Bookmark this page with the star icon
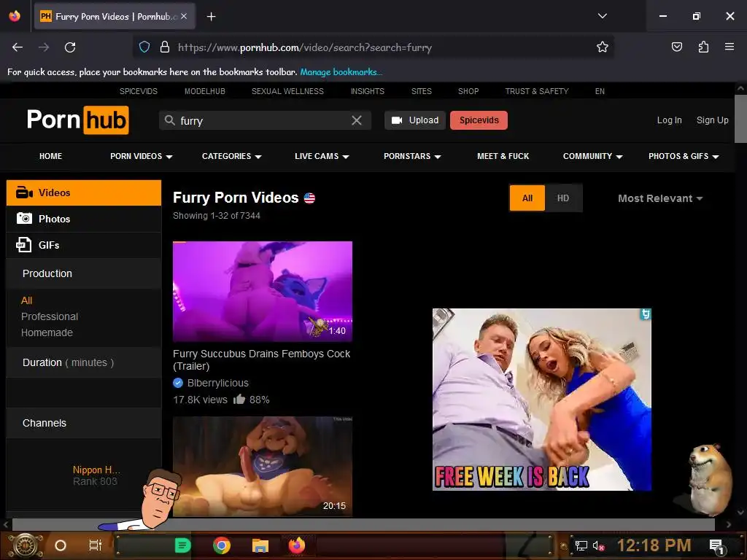This screenshot has height=560, width=747. (602, 47)
